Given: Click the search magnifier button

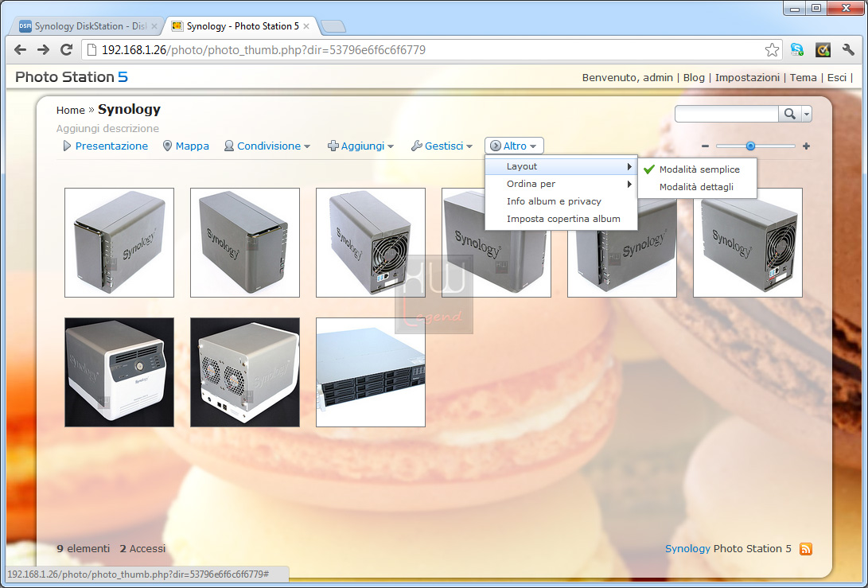Looking at the screenshot, I should click(x=790, y=114).
